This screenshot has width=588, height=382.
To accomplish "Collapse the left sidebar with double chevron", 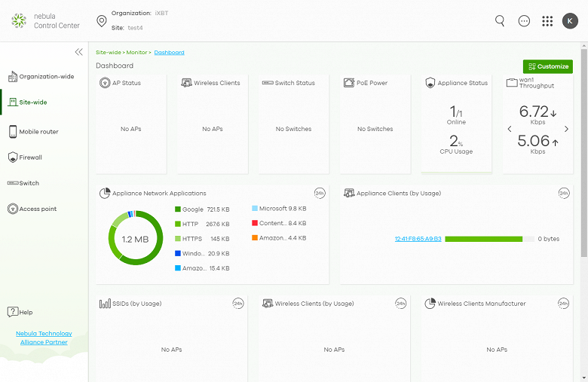I will tap(78, 52).
